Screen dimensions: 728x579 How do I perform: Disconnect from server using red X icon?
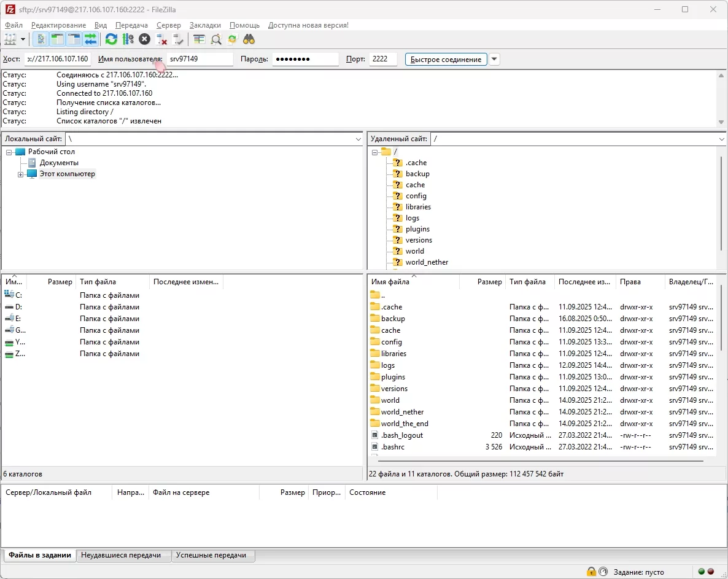(160, 39)
